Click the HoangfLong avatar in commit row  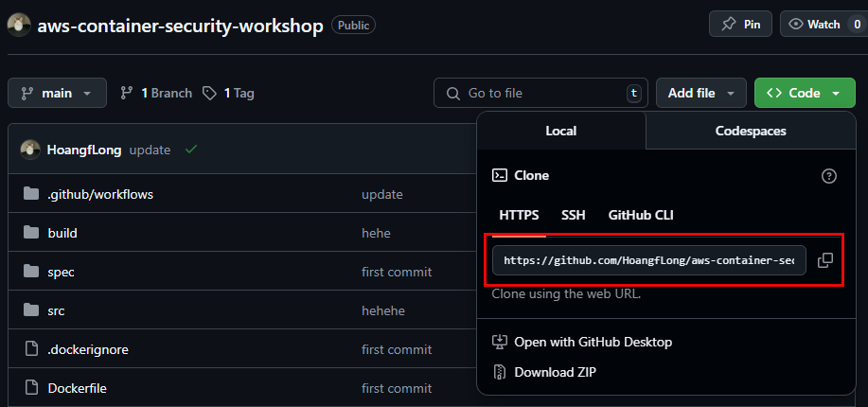(x=30, y=150)
